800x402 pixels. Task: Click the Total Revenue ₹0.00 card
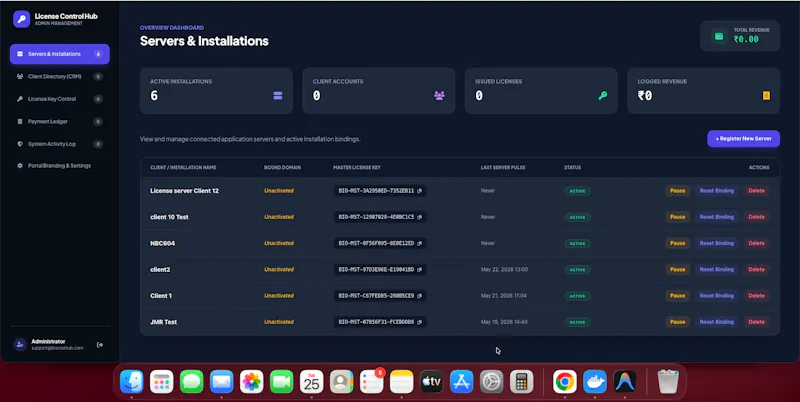740,36
